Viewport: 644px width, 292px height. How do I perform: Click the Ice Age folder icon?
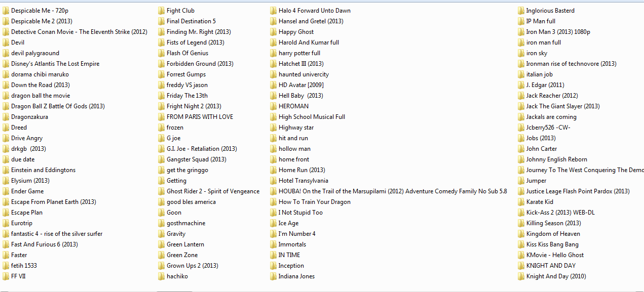[273, 223]
